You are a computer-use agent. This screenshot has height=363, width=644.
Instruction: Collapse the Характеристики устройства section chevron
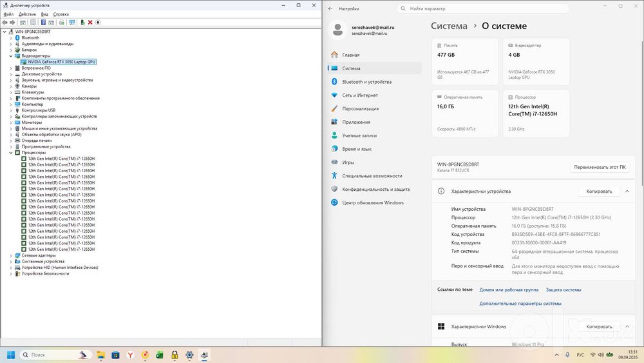627,191
